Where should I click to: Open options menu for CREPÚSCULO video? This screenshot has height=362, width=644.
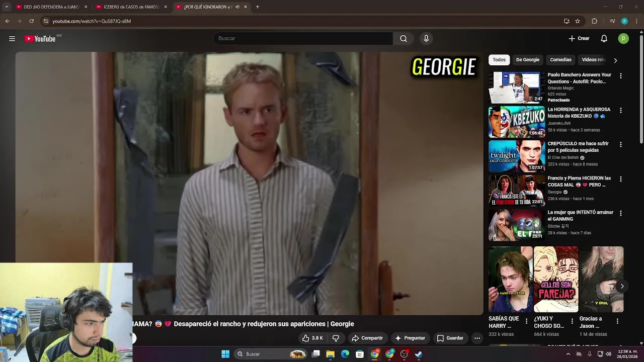tap(620, 144)
